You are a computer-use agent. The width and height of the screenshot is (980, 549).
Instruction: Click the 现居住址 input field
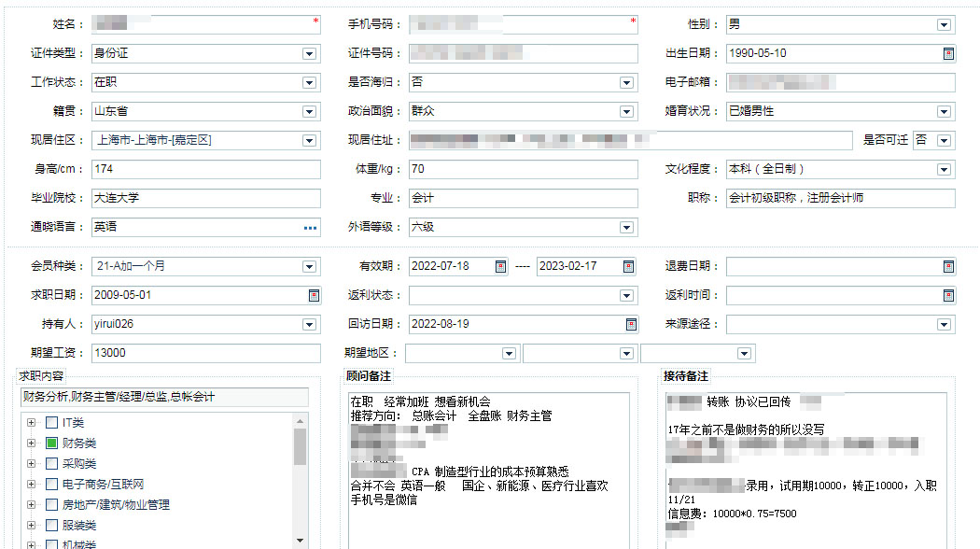tap(631, 141)
